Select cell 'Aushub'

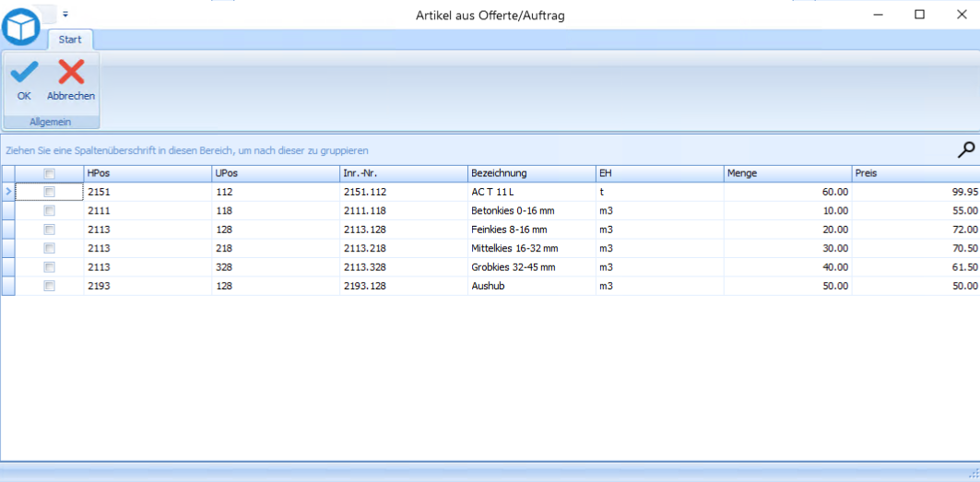[x=532, y=286]
